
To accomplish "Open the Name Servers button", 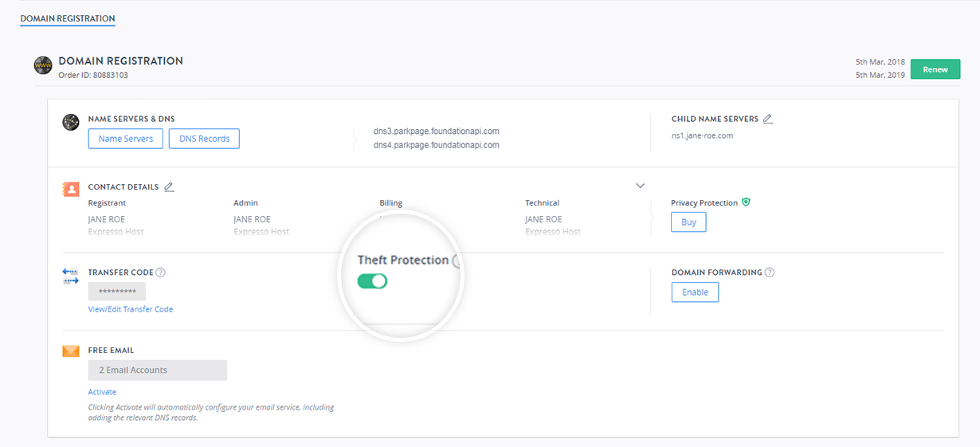I will tap(126, 139).
